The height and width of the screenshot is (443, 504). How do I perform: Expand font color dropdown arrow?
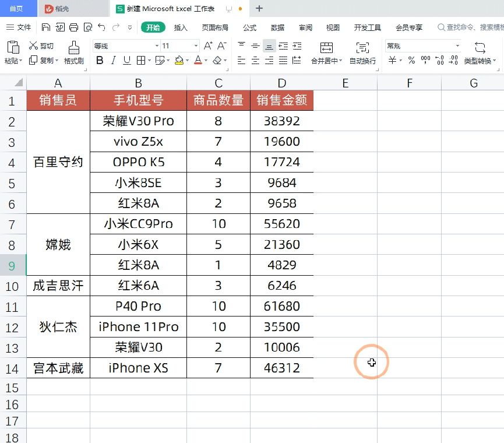pos(206,61)
